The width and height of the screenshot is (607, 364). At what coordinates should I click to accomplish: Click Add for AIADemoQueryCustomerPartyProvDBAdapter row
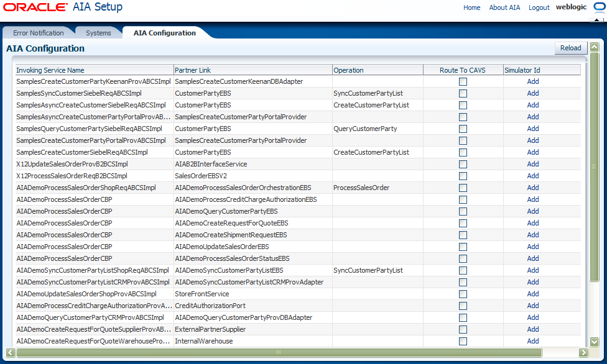tap(532, 317)
